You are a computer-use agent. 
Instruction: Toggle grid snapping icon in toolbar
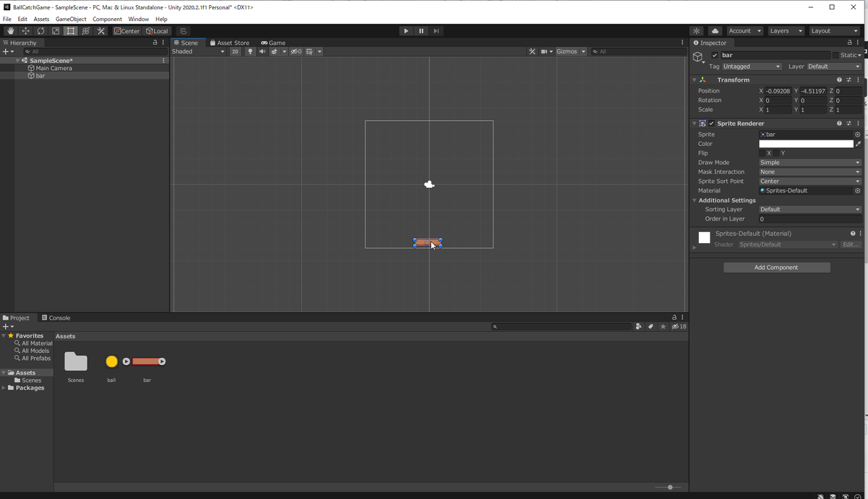click(x=184, y=31)
